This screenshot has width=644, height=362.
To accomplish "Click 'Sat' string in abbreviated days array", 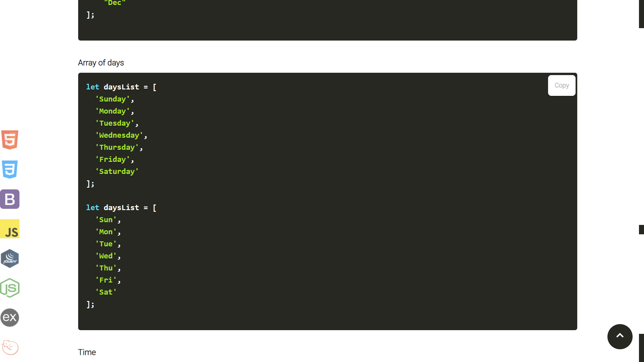I will (x=105, y=292).
